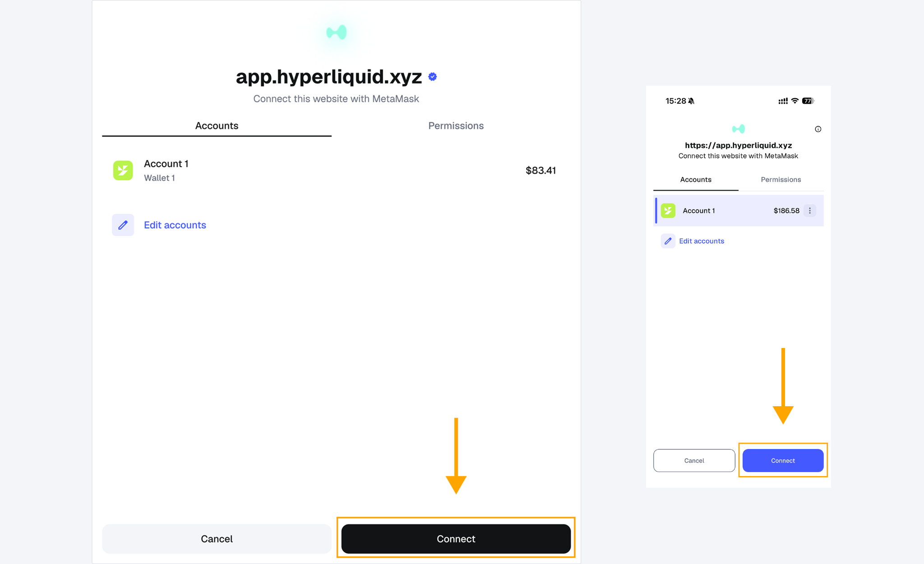Select Permissions tab in mobile screen
The image size is (924, 564).
(781, 179)
